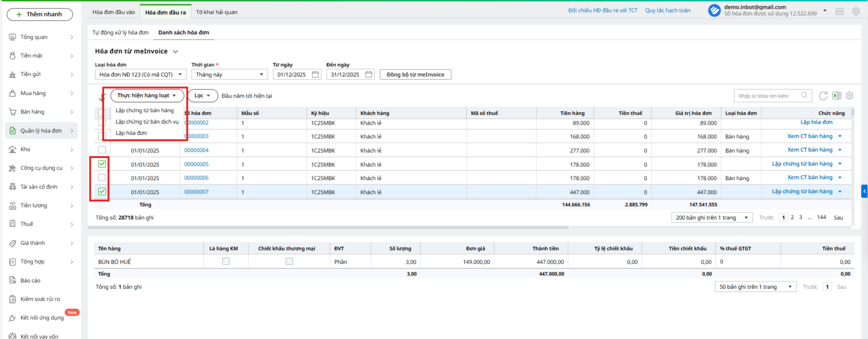
Task: Uncheck the checkbox for invoice 00000005
Action: pyautogui.click(x=102, y=164)
